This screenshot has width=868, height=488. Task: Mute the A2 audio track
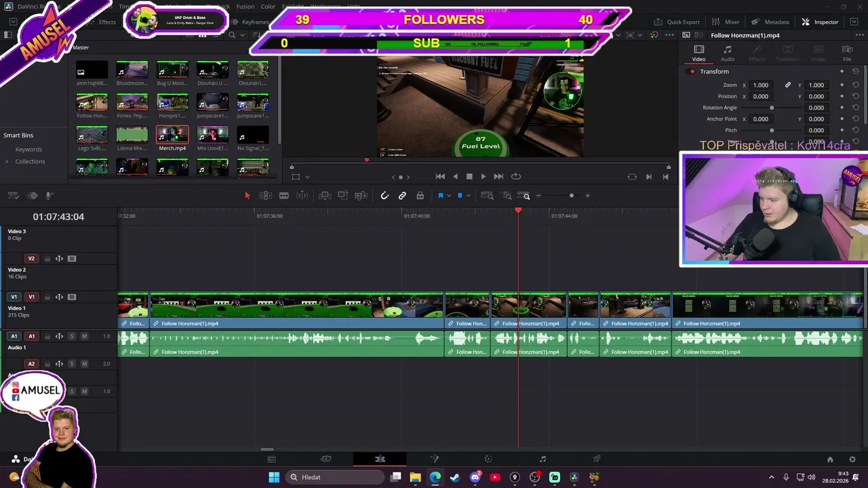pos(84,364)
